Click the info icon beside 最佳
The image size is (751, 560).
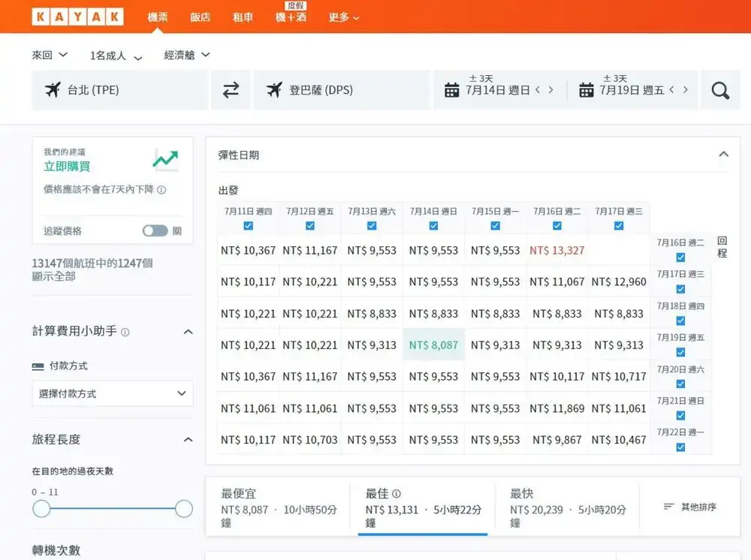click(397, 493)
